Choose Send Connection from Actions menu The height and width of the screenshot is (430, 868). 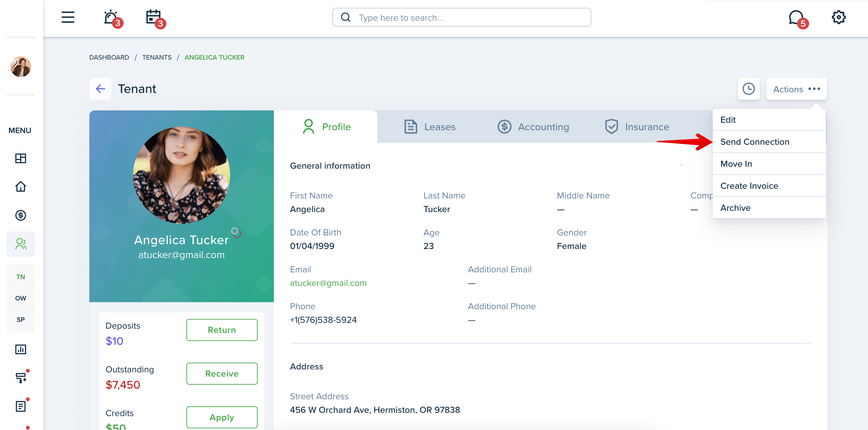pyautogui.click(x=769, y=141)
